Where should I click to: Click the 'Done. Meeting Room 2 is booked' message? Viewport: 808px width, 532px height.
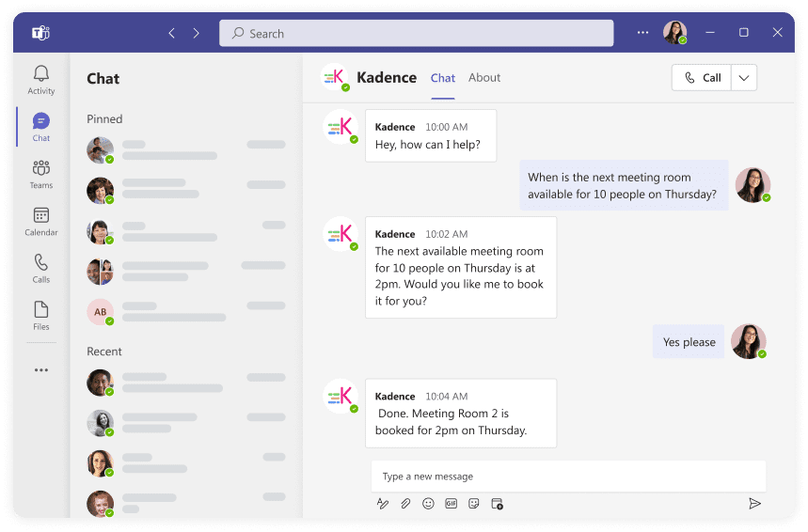coord(461,414)
